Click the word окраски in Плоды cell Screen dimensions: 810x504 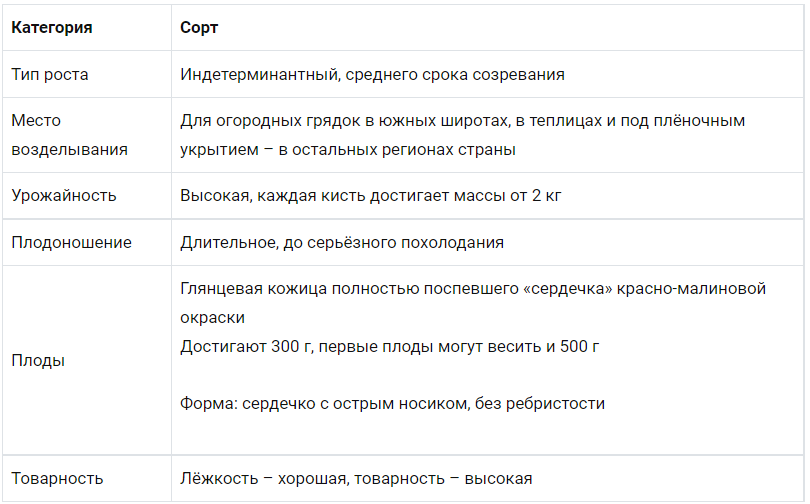coord(212,317)
